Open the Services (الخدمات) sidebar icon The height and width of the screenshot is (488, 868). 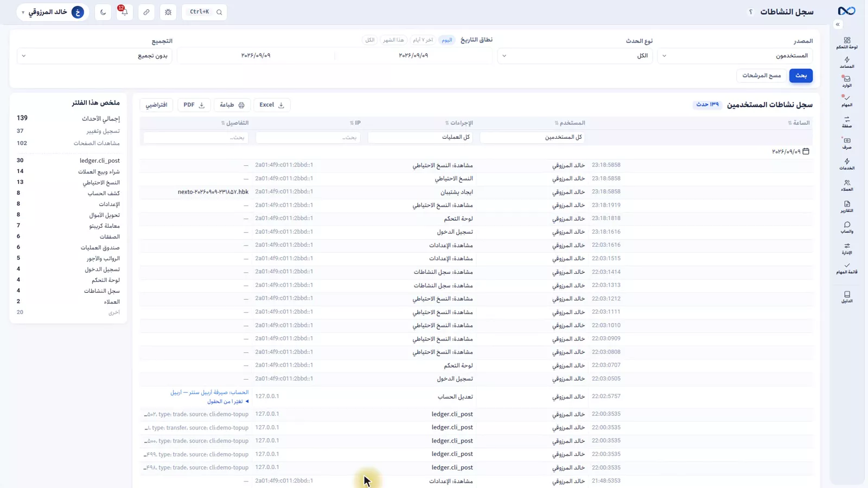(x=847, y=164)
